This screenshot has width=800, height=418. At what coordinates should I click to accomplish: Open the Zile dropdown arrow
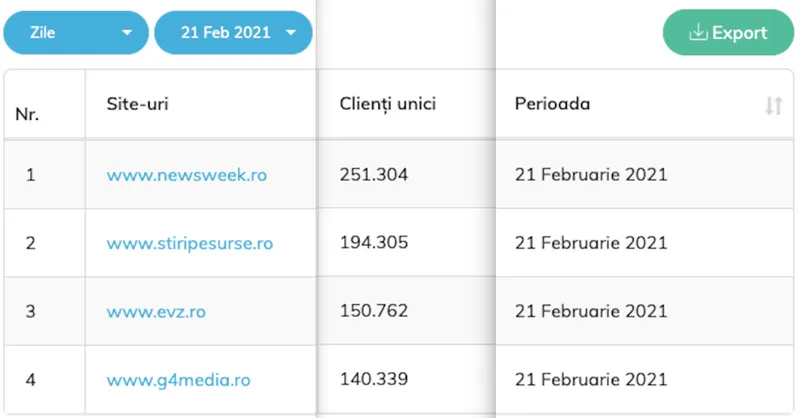[x=127, y=33]
